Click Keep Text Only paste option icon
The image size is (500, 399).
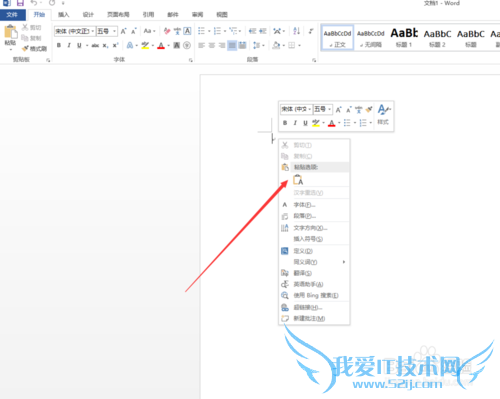click(298, 180)
